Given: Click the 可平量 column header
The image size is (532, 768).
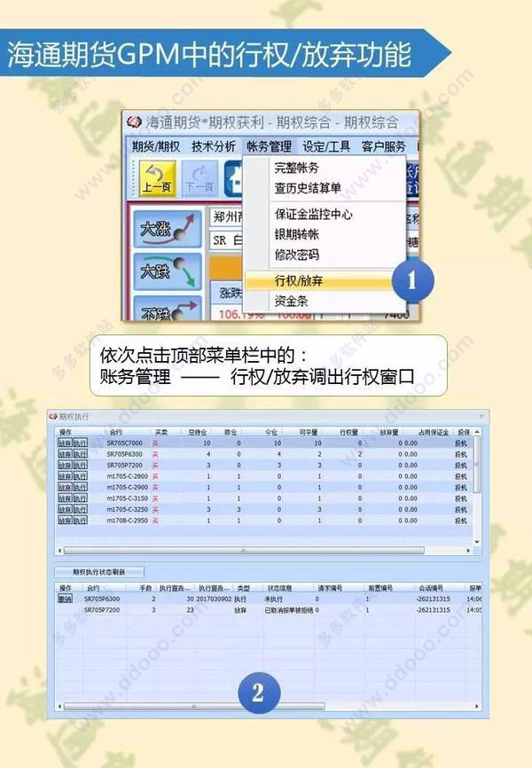Looking at the screenshot, I should point(309,432).
